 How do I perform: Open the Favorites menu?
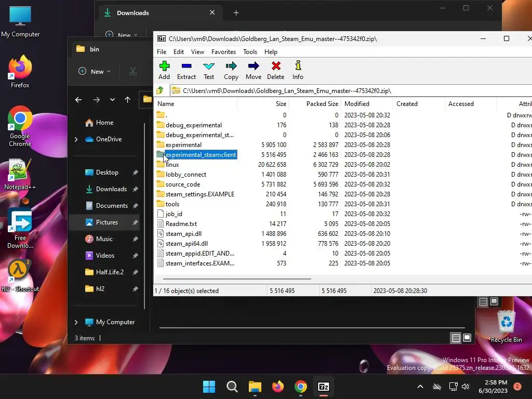pos(223,52)
